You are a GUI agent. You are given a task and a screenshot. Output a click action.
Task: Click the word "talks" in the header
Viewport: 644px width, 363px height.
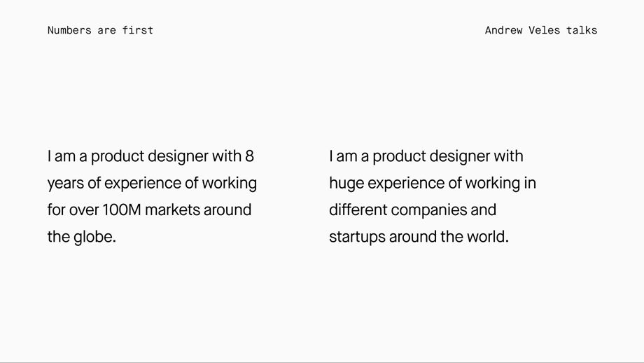pos(582,30)
